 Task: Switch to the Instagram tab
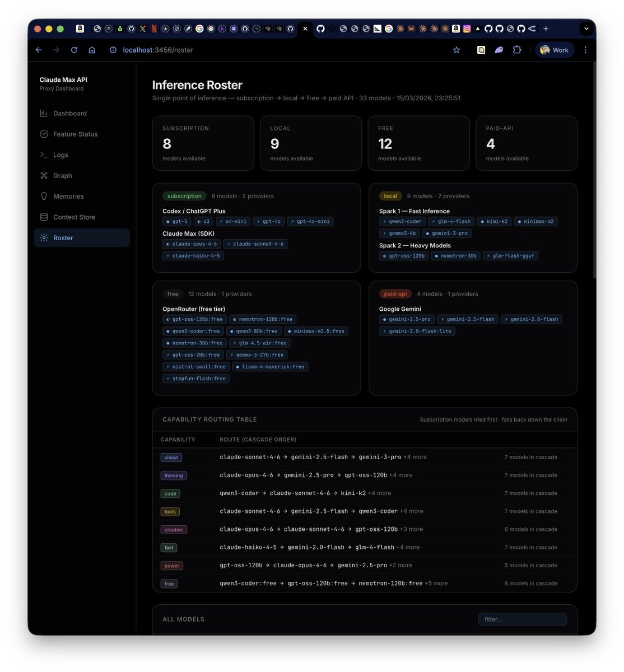(467, 29)
